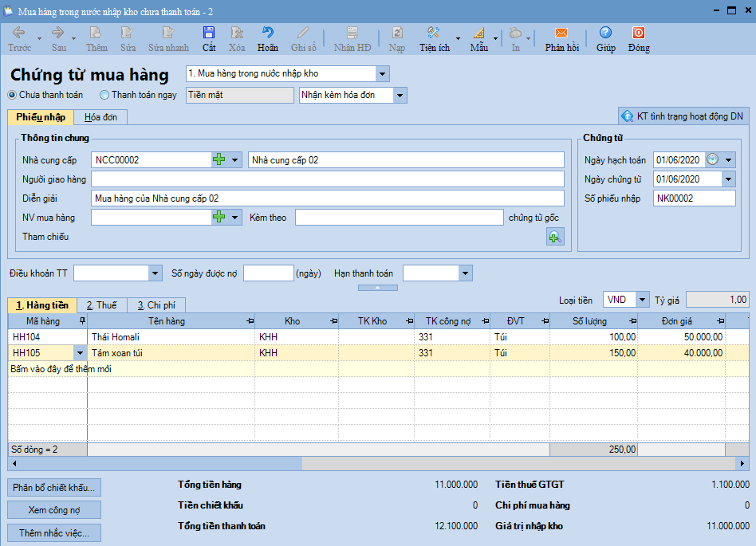Viewport: 756px width, 546px height.
Task: Open the Tiện ích utilities icon
Action: coord(434,33)
